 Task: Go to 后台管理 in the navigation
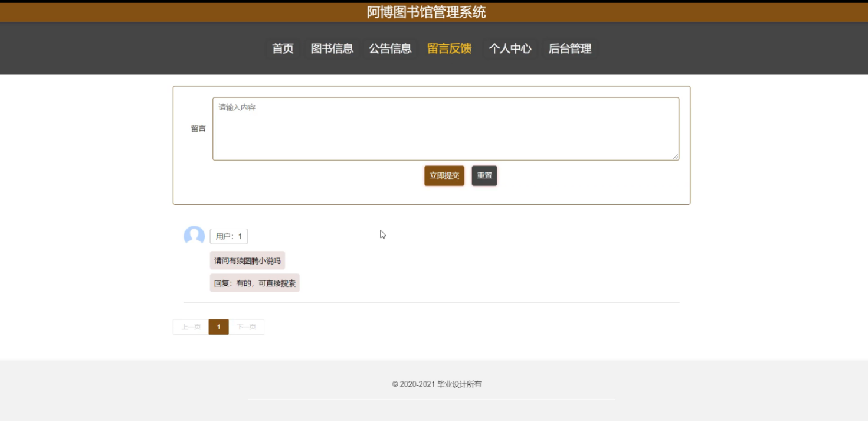569,48
